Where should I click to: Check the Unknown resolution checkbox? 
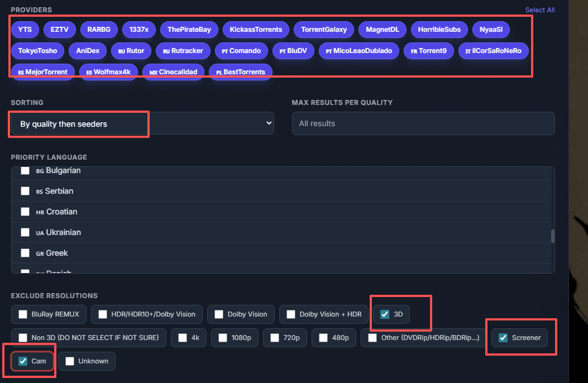(x=70, y=361)
